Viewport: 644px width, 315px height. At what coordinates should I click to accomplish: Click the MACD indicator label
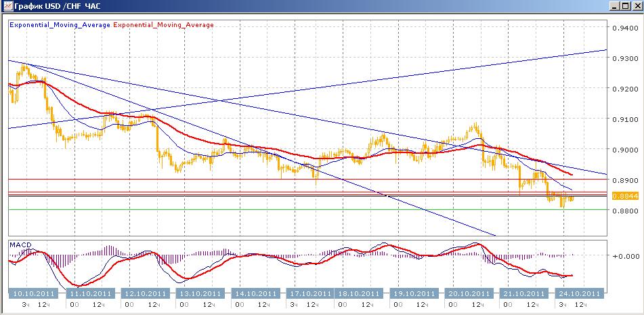[20, 245]
